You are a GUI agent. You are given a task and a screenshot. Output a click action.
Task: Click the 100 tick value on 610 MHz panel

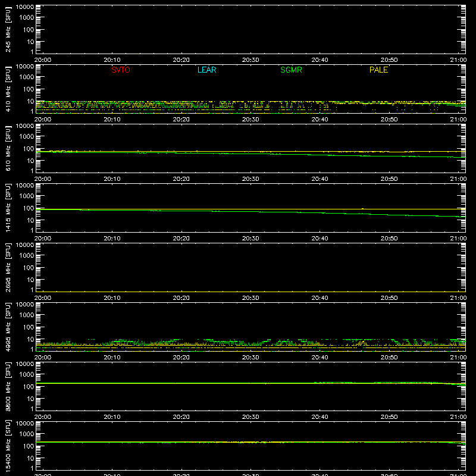click(x=29, y=149)
